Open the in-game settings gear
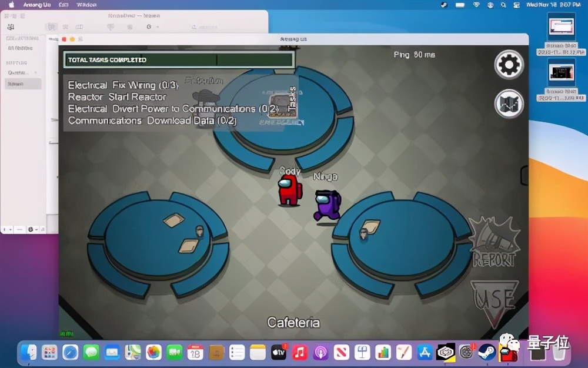 [x=509, y=65]
